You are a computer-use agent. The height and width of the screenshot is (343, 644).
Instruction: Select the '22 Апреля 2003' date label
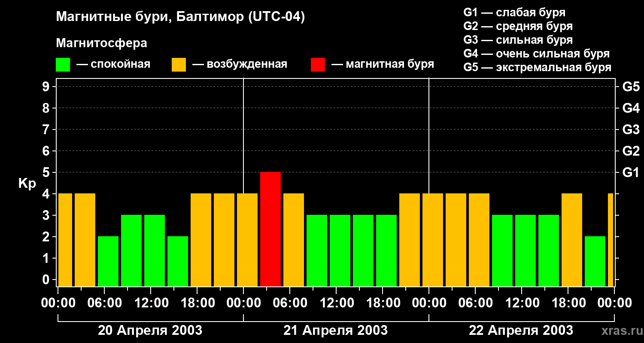521,331
